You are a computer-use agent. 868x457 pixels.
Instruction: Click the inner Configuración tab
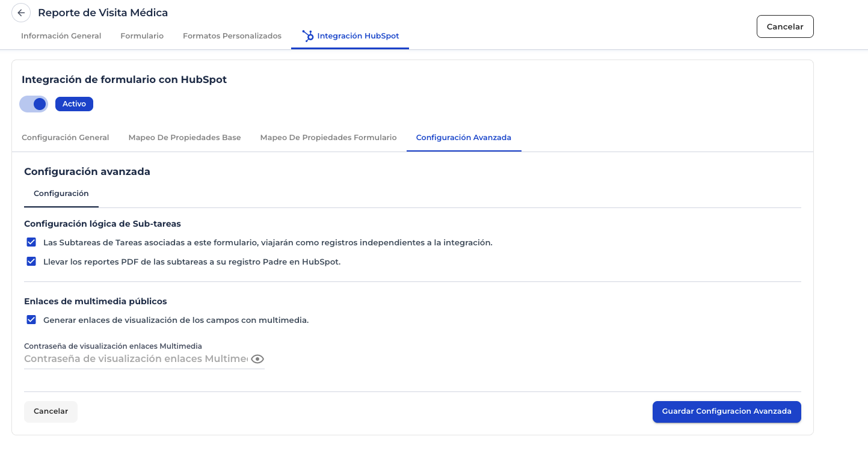pos(61,194)
